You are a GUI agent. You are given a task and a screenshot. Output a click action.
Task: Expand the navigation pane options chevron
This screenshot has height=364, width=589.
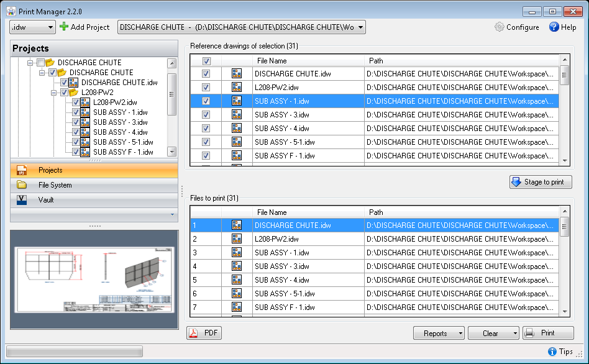[x=173, y=214]
